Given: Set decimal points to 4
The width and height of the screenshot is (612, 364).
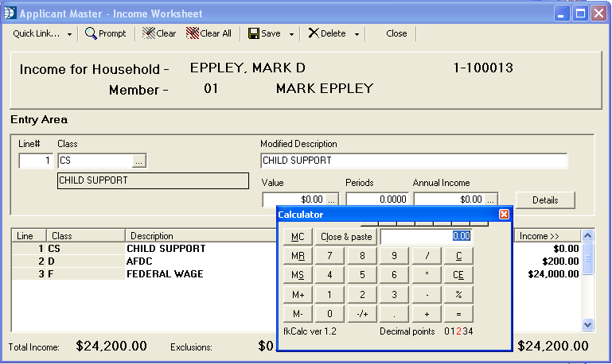Looking at the screenshot, I should click(470, 331).
